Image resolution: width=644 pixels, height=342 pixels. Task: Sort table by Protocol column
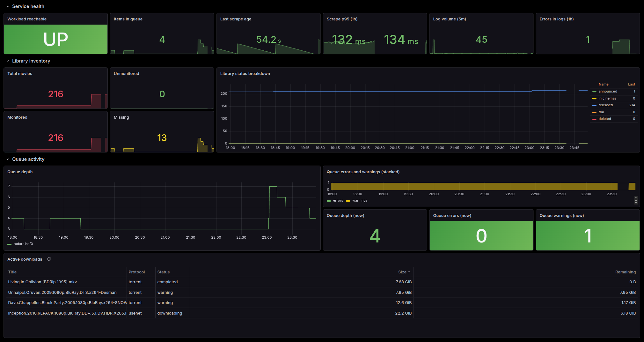tap(136, 272)
